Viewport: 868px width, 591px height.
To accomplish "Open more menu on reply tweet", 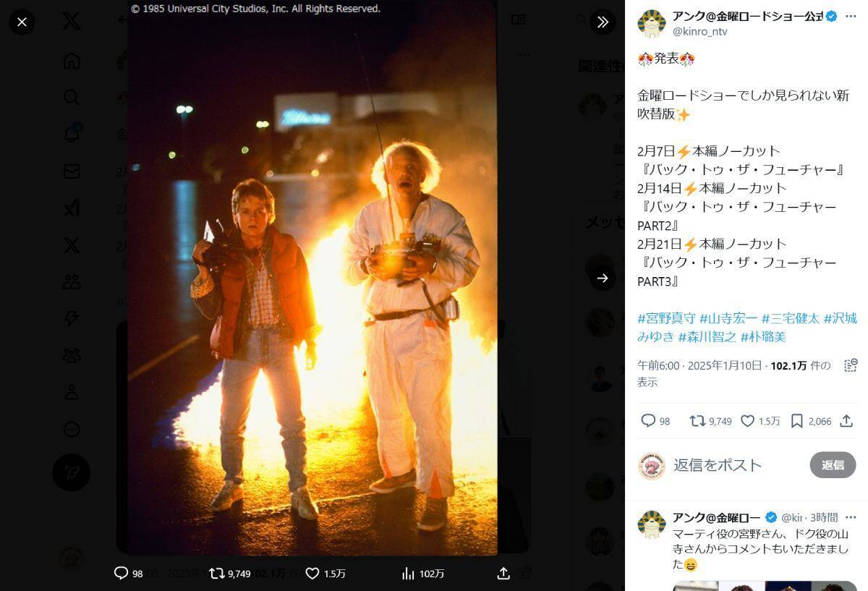I will click(851, 517).
